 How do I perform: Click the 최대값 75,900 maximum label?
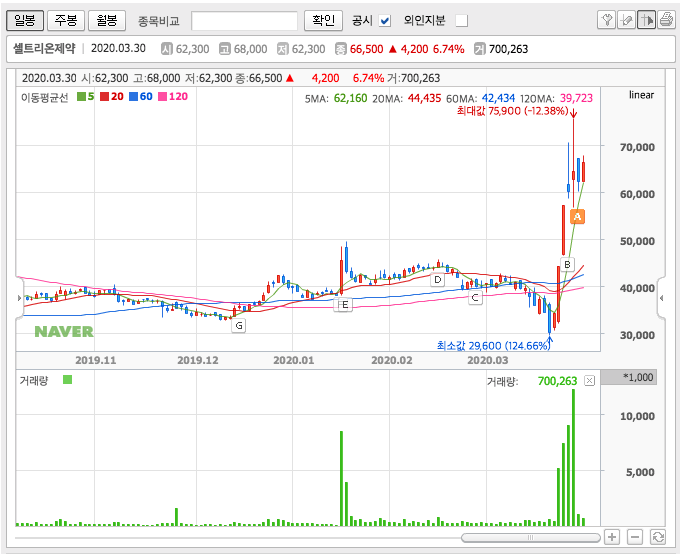512,111
